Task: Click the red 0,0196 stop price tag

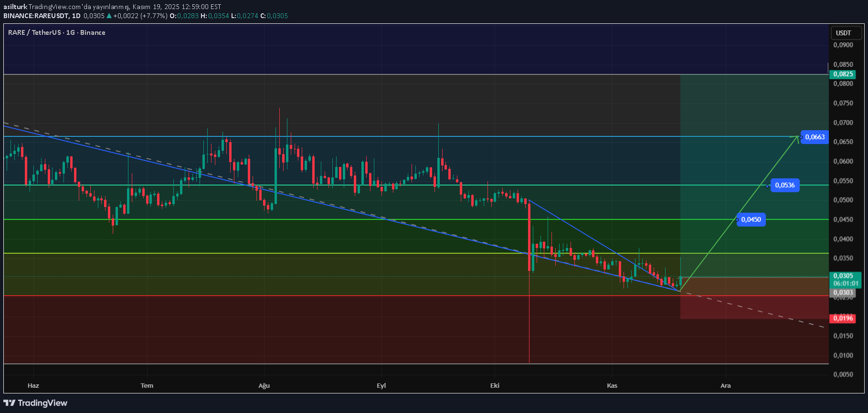Action: [843, 319]
